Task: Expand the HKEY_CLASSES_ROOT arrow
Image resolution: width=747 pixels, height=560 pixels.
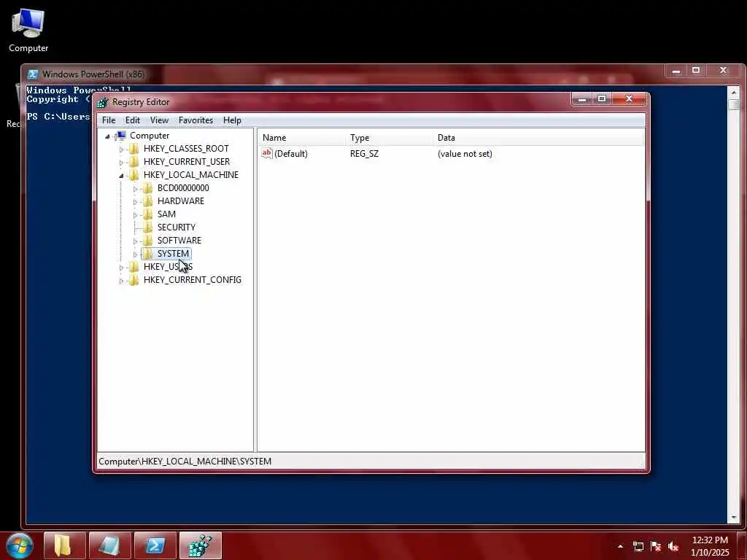Action: coord(122,149)
